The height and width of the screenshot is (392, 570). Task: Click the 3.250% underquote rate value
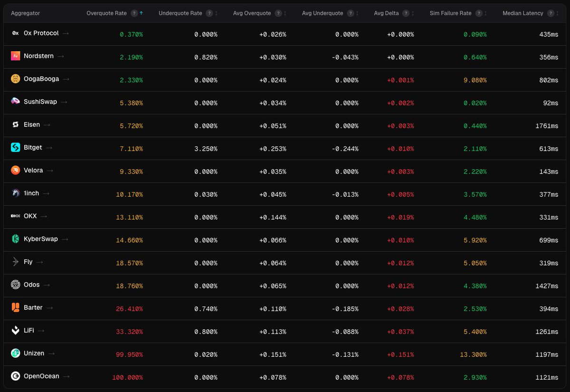tap(206, 149)
